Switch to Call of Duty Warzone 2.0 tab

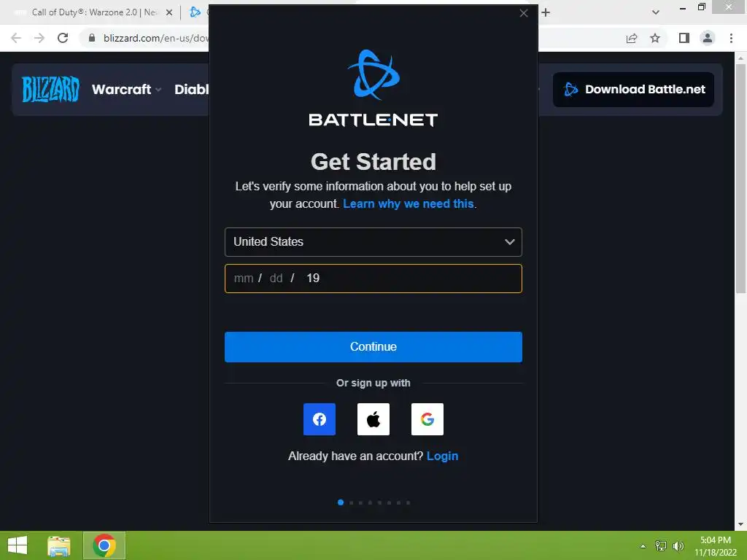click(93, 12)
